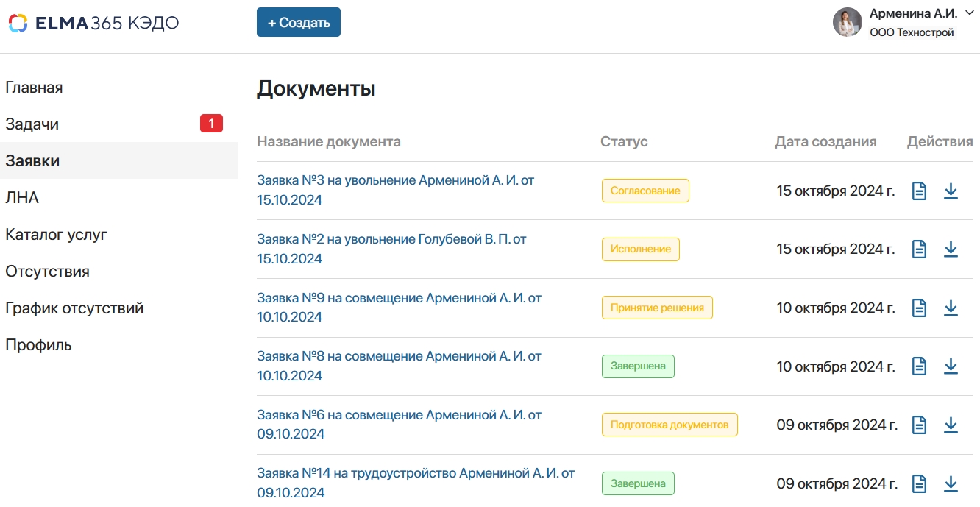This screenshot has height=507, width=980.
Task: Click creation date of Заявка №14
Action: 837,483
